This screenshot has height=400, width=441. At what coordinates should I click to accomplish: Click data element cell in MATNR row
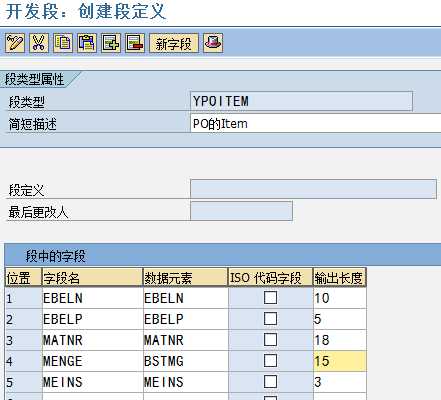(x=185, y=340)
